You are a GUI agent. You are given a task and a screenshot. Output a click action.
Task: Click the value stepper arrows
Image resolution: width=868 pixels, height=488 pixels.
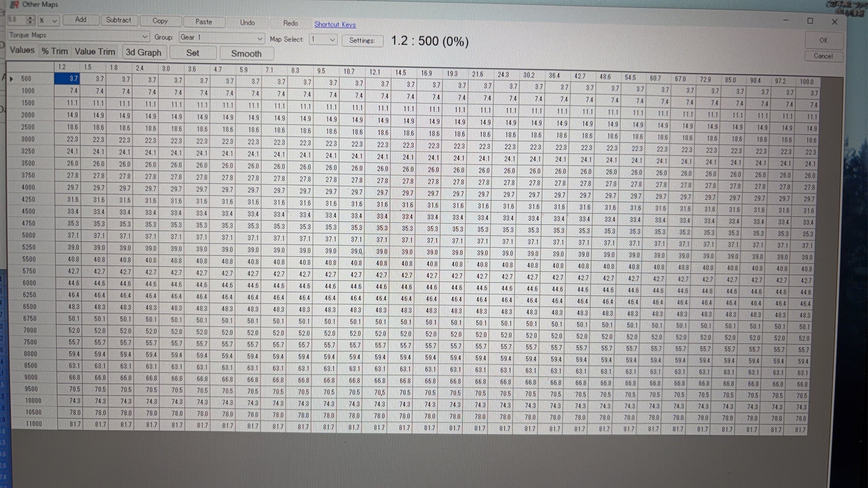tap(30, 20)
